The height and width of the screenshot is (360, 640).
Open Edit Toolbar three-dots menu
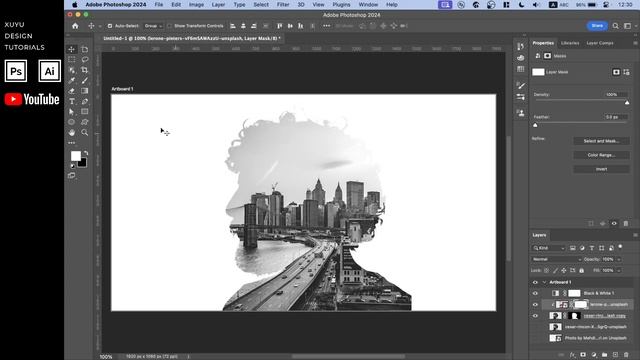coord(72,143)
